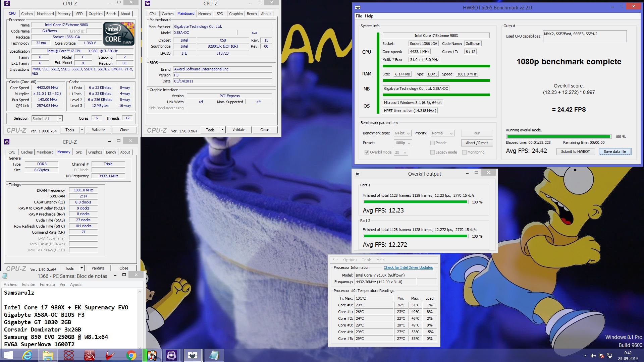Click HWBOT x265 Benchmark title bar icon
The width and height of the screenshot is (644, 362).
click(358, 7)
